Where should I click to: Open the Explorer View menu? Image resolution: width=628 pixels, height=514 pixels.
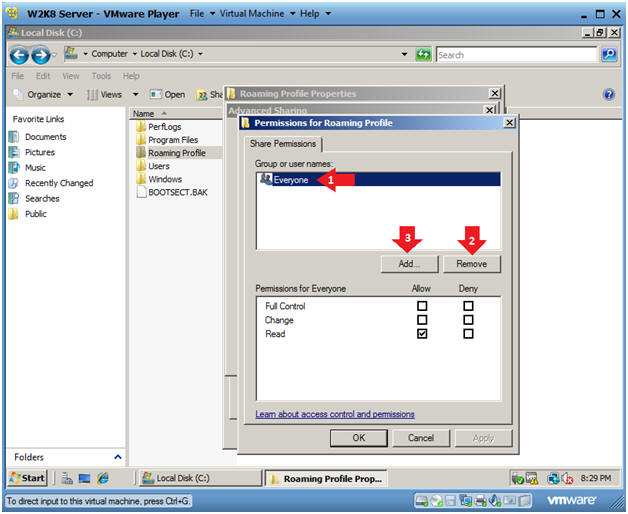click(70, 76)
